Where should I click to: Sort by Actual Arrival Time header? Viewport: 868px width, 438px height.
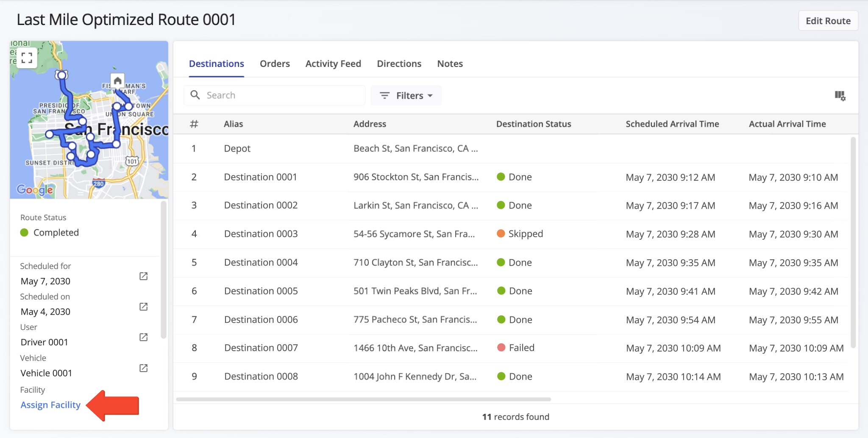[x=787, y=124]
